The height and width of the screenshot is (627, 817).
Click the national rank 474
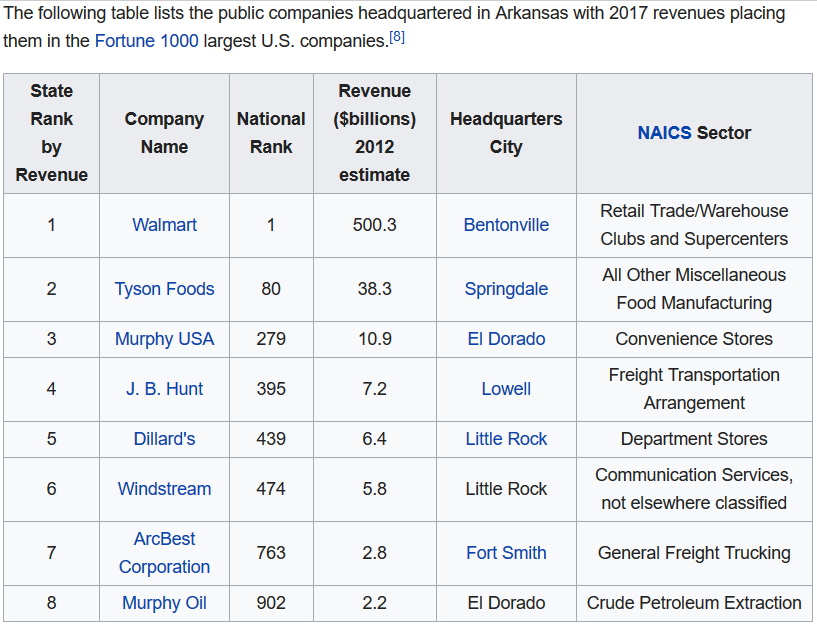(271, 489)
